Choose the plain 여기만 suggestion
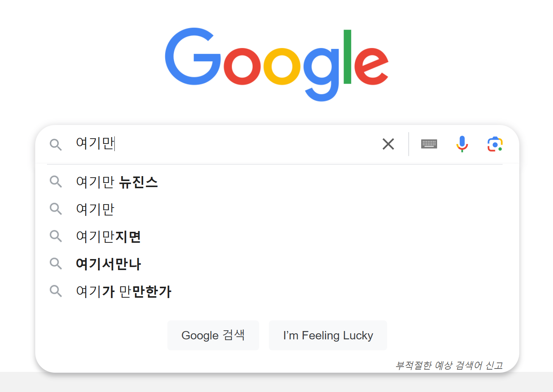 [x=95, y=209]
